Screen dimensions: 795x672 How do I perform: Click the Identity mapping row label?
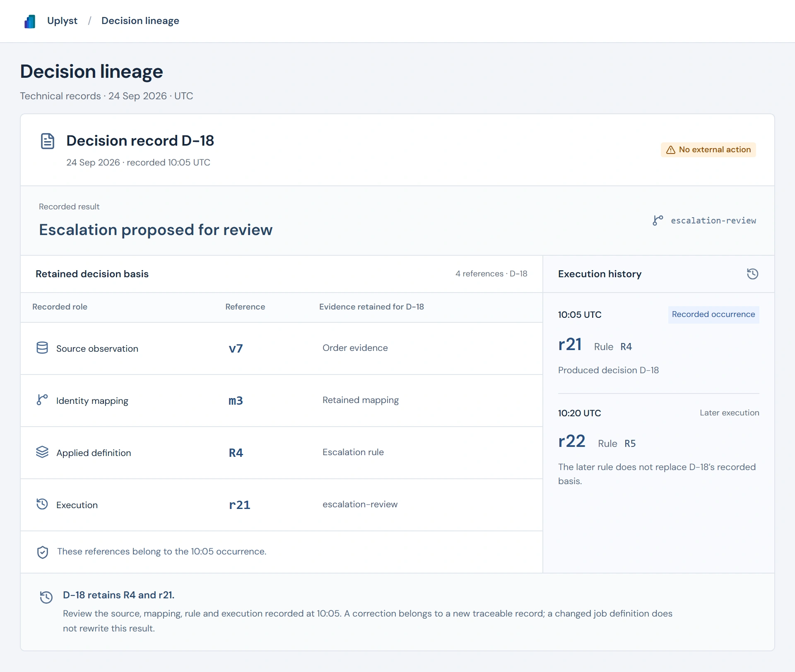tap(92, 401)
